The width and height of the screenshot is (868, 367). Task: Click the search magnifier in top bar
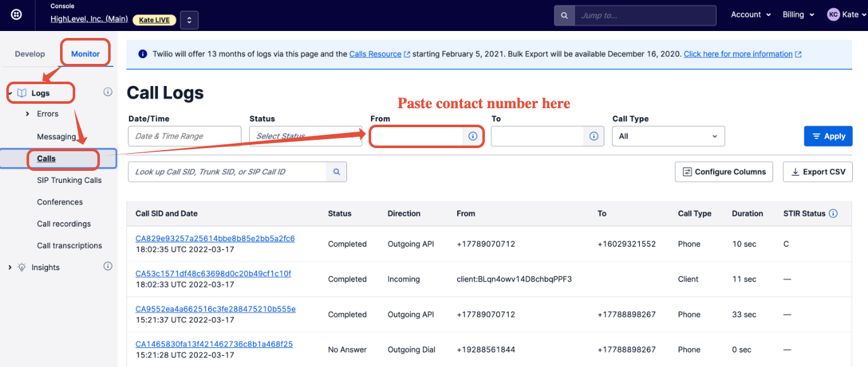564,15
